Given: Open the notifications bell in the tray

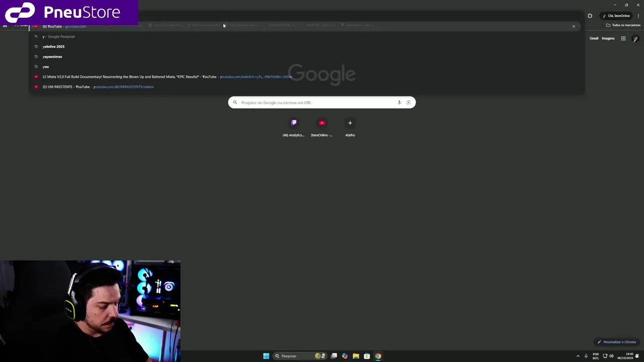Looking at the screenshot, I should pos(637,356).
